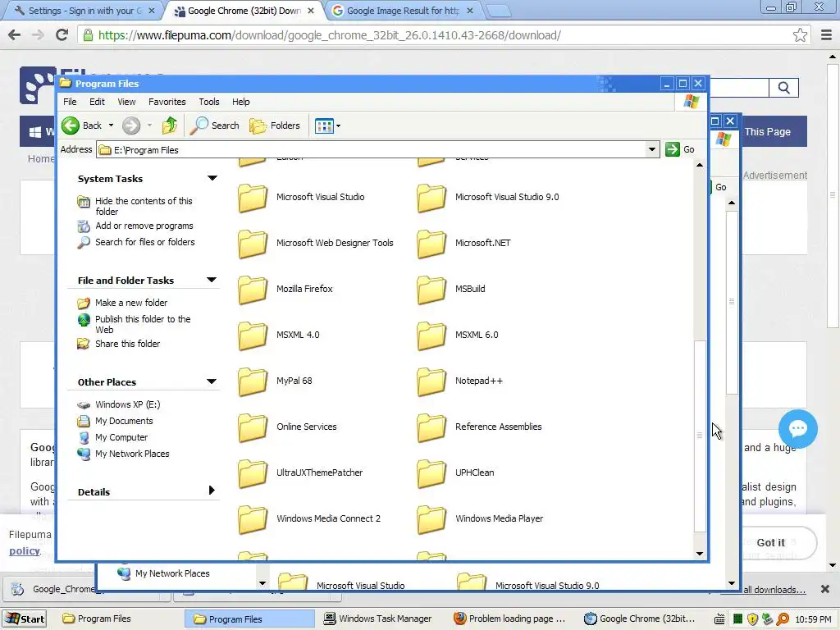
Task: Click the Got it cookie button
Action: pos(770,543)
